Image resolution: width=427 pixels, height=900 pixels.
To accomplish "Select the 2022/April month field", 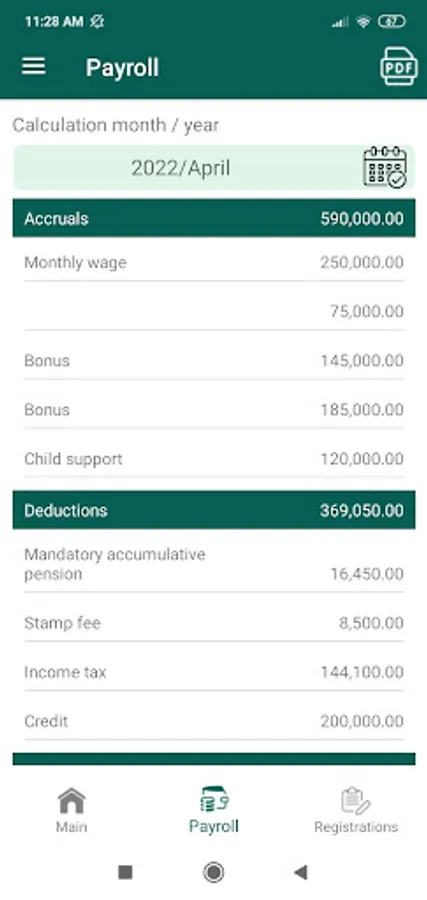I will (x=214, y=168).
